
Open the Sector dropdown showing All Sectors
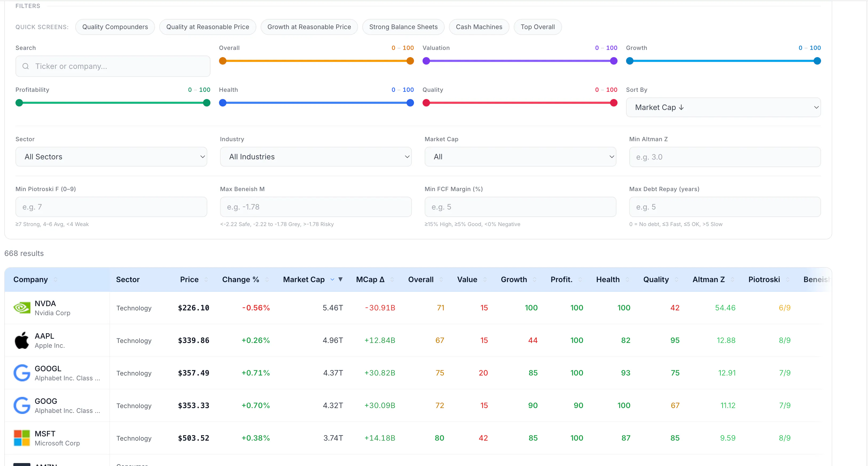click(111, 157)
